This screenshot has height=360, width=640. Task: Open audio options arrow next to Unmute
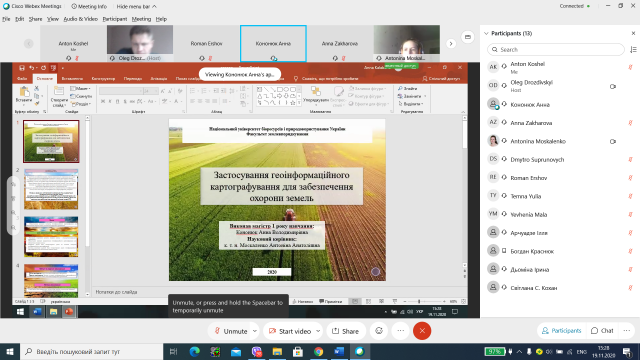click(x=255, y=331)
